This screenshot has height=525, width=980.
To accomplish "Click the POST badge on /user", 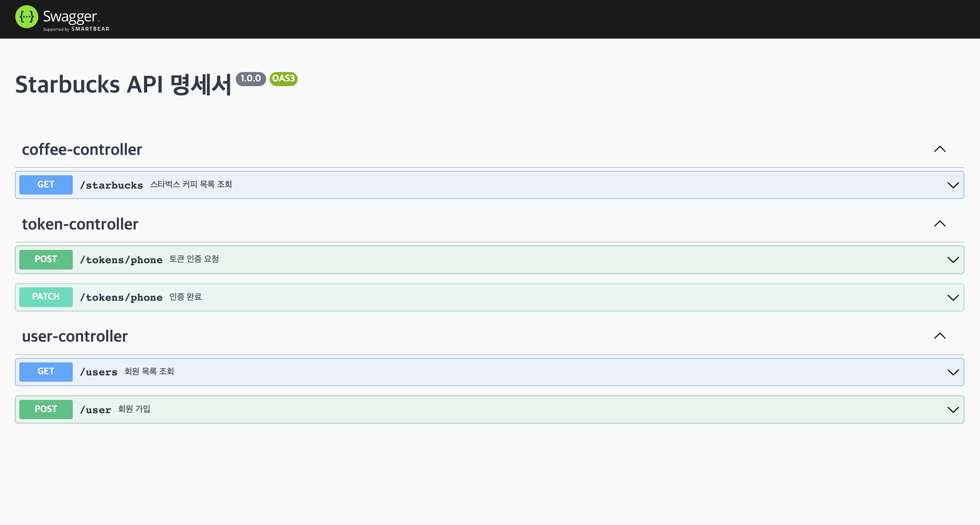I will (x=46, y=409).
